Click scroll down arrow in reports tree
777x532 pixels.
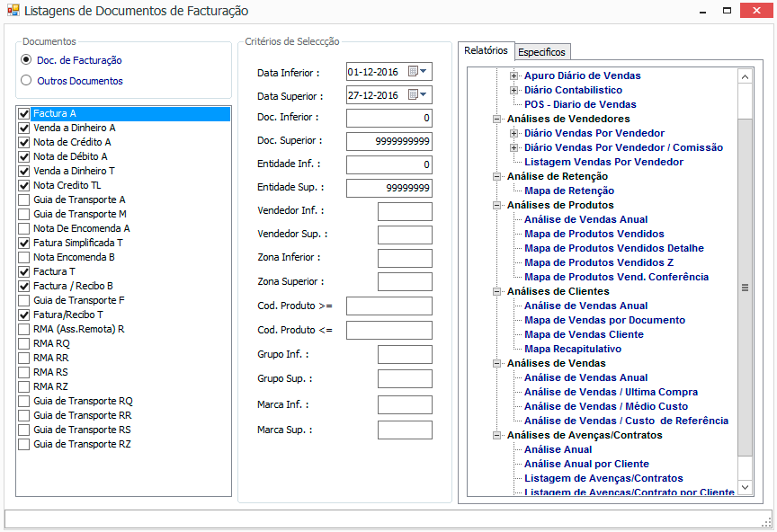click(745, 487)
